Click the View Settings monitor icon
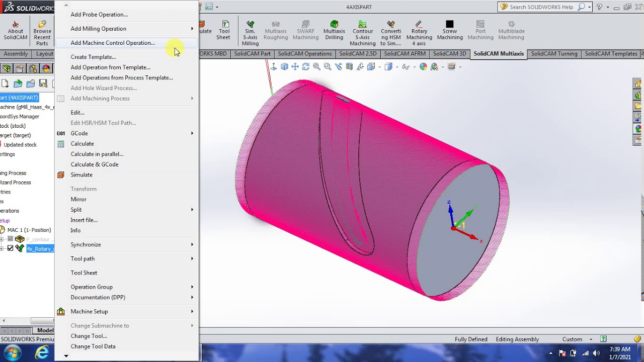 click(x=451, y=66)
